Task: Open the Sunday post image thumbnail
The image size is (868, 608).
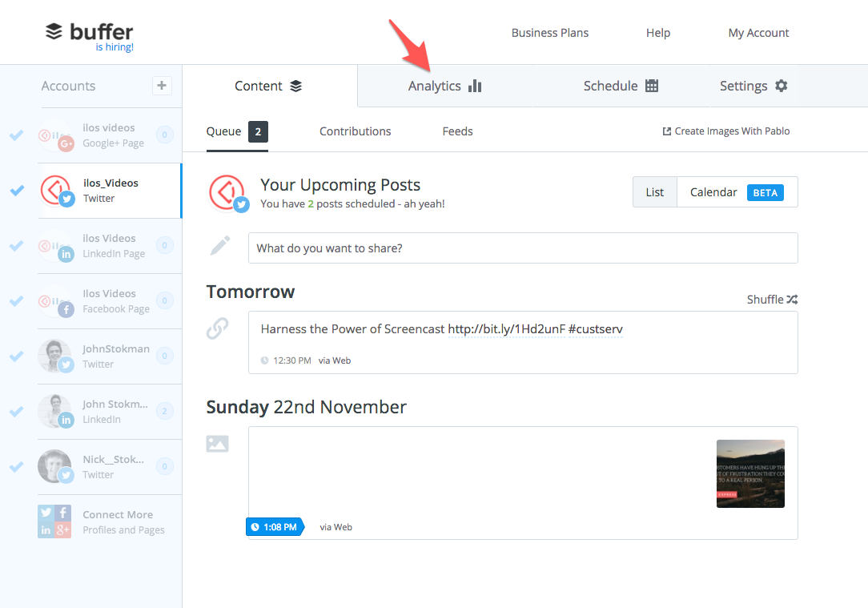Action: (x=750, y=473)
